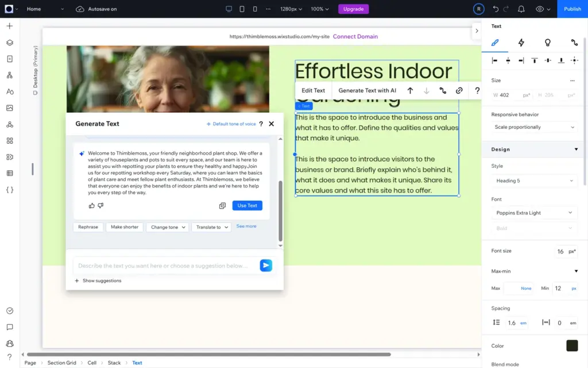The image size is (588, 368).
Task: Toggle the preview eye icon
Action: click(540, 9)
